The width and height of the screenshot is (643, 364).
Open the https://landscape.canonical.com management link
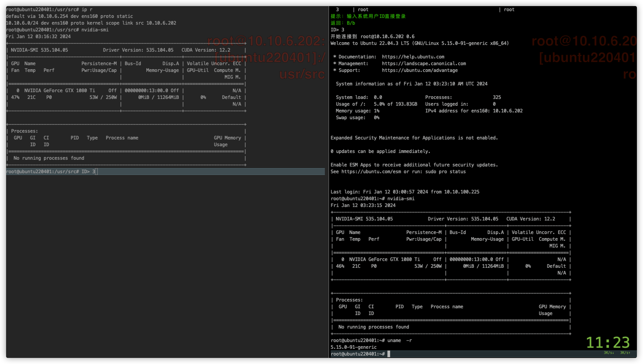tap(424, 63)
